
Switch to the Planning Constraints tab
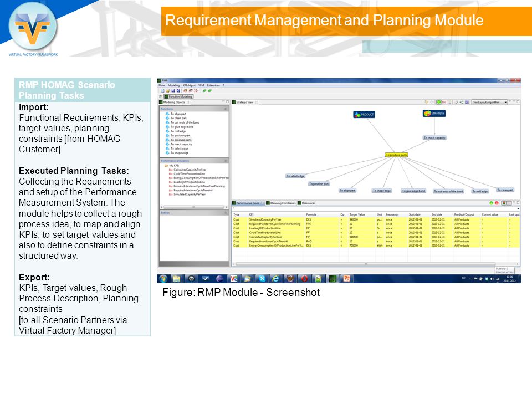[281, 203]
